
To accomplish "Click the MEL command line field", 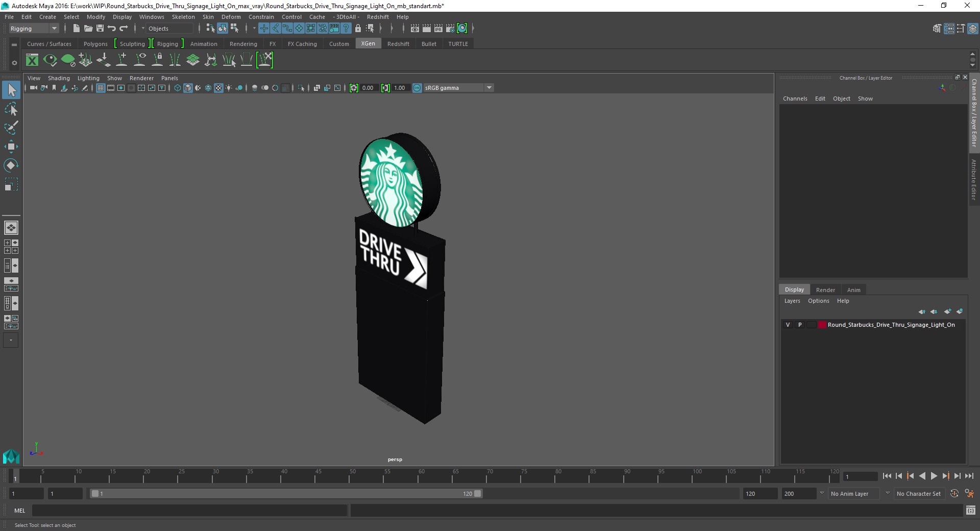I will coord(190,511).
